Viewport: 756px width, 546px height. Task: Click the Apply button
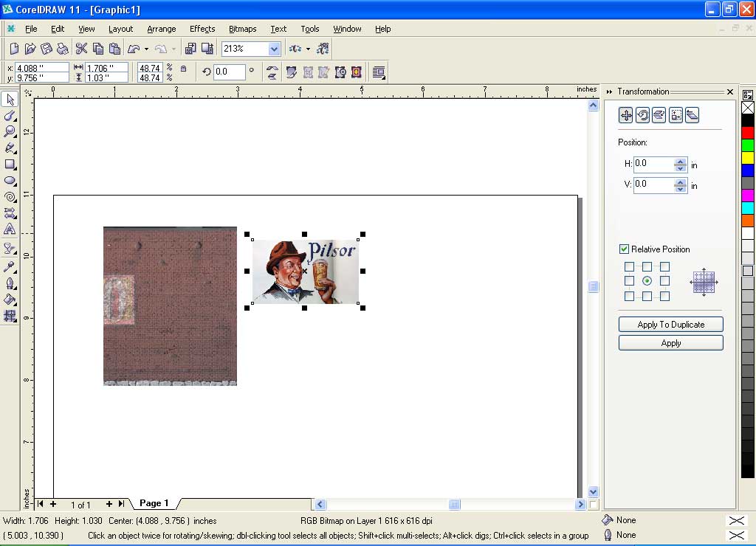(670, 343)
